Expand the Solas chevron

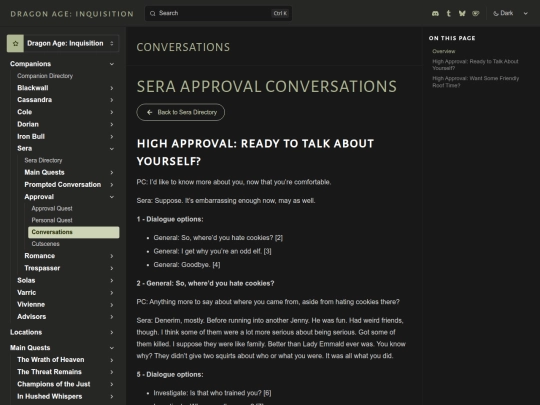(112, 281)
